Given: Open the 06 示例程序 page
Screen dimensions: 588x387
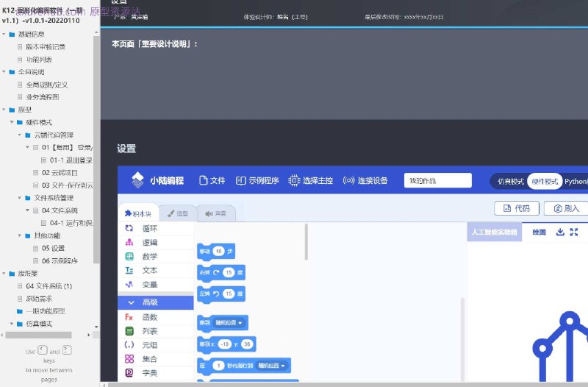Looking at the screenshot, I should [x=60, y=260].
